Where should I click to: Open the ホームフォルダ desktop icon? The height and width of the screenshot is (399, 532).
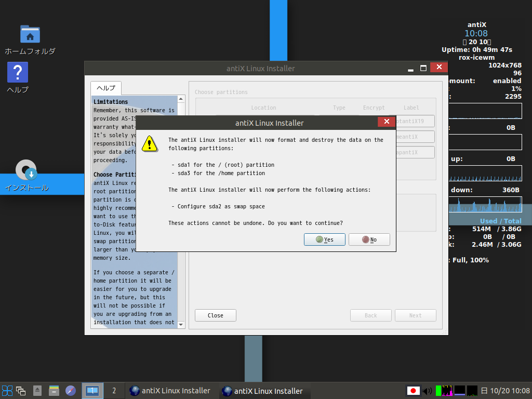pos(30,40)
